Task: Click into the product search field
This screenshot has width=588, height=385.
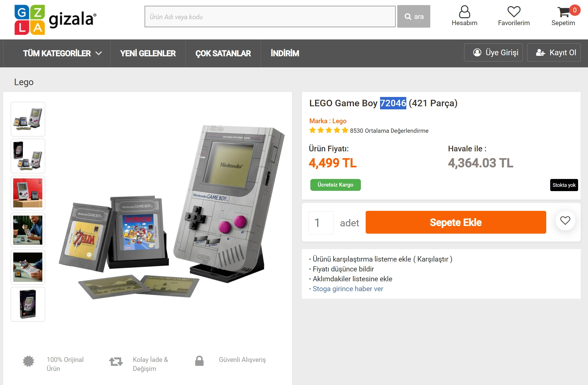Action: (270, 17)
